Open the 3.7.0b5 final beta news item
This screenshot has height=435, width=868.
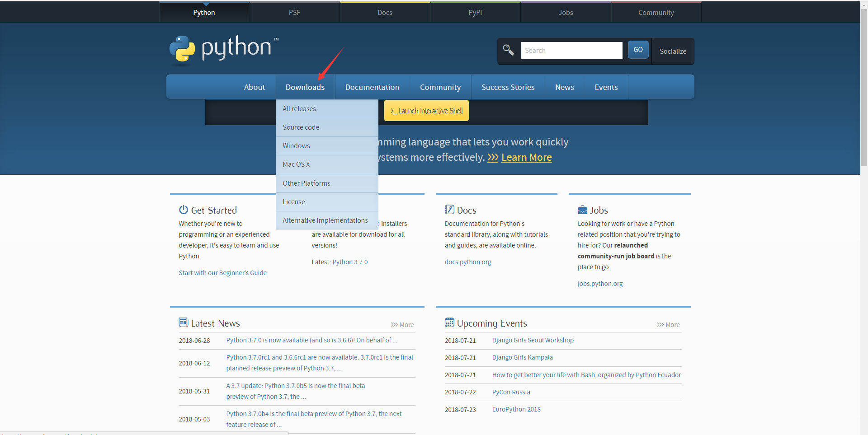(x=296, y=391)
